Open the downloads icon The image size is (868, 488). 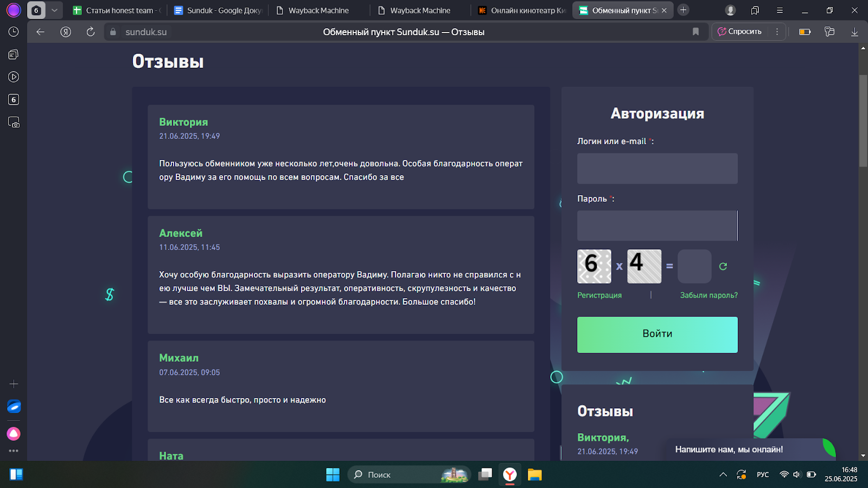[854, 32]
